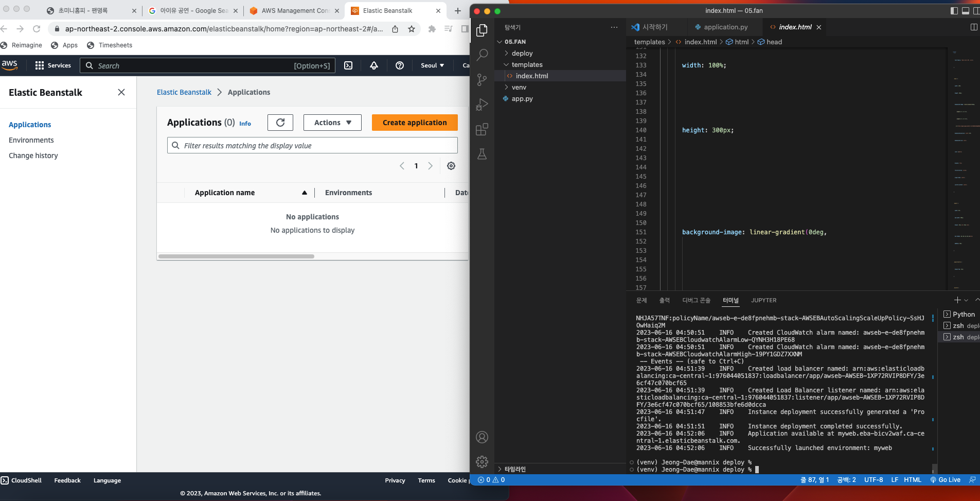The image size is (980, 501).
Task: Open Change history in side navigation
Action: point(33,156)
